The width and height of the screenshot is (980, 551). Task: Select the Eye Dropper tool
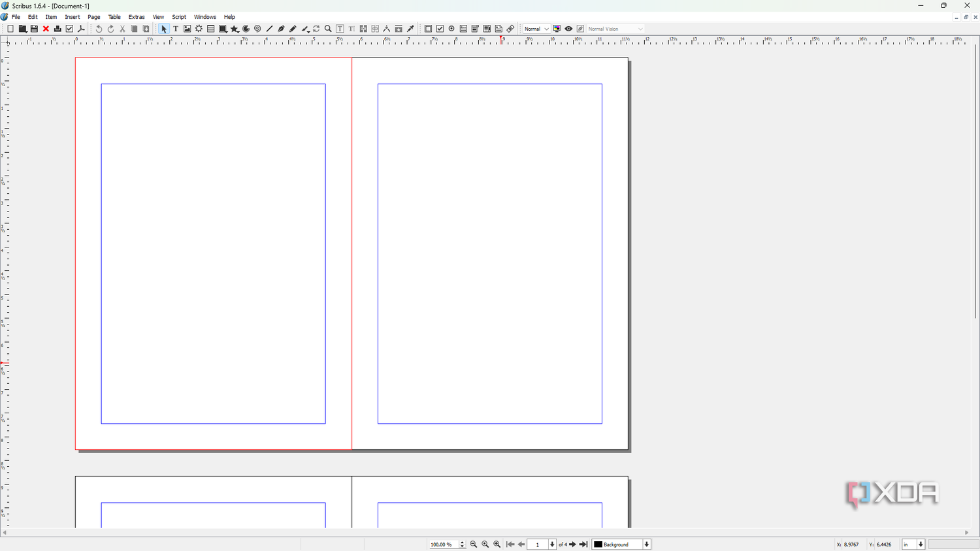coord(411,29)
